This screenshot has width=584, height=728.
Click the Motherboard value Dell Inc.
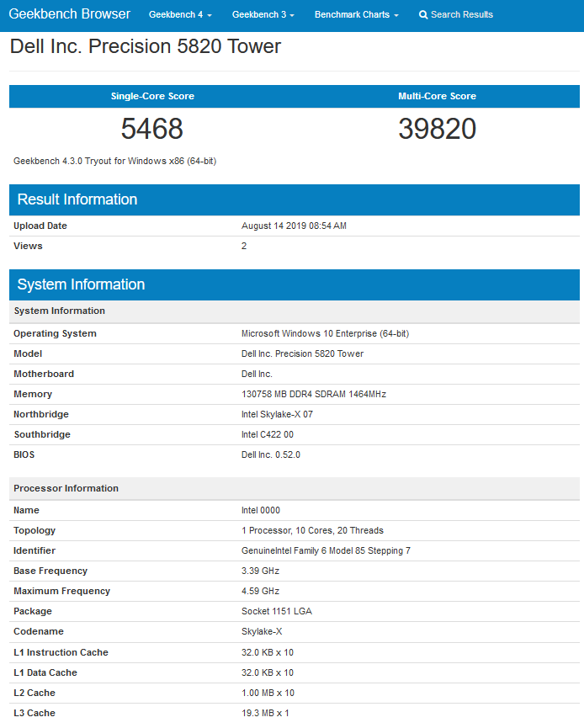tap(257, 374)
